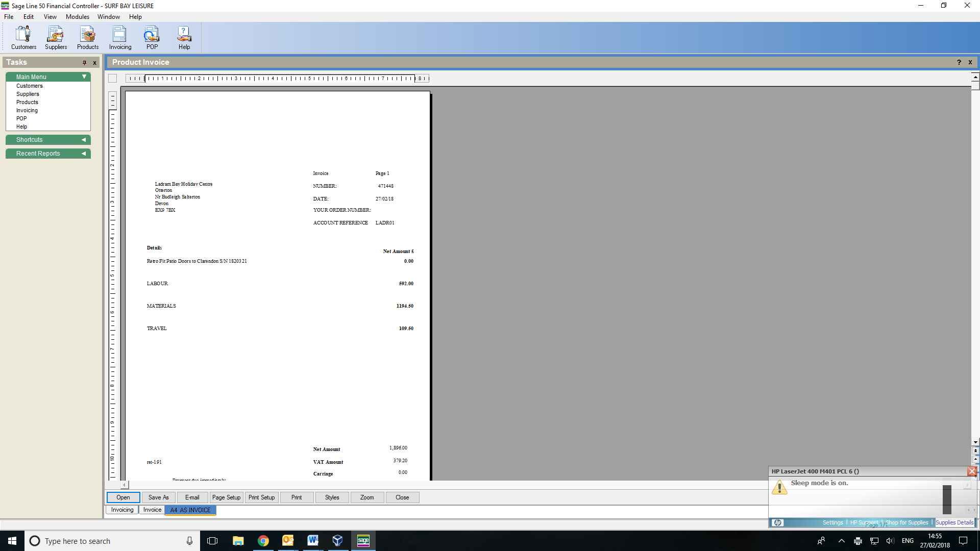Click the Product Invoice help question mark
This screenshot has width=980, height=551.
pyautogui.click(x=959, y=62)
